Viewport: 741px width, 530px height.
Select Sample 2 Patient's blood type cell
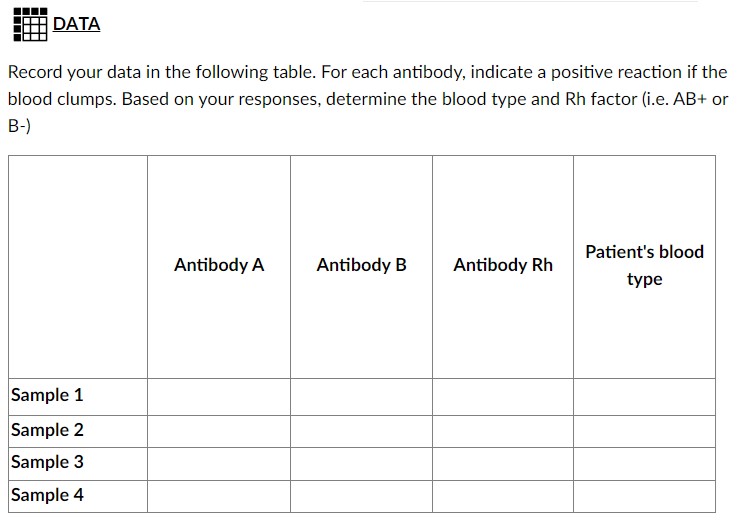pos(645,431)
